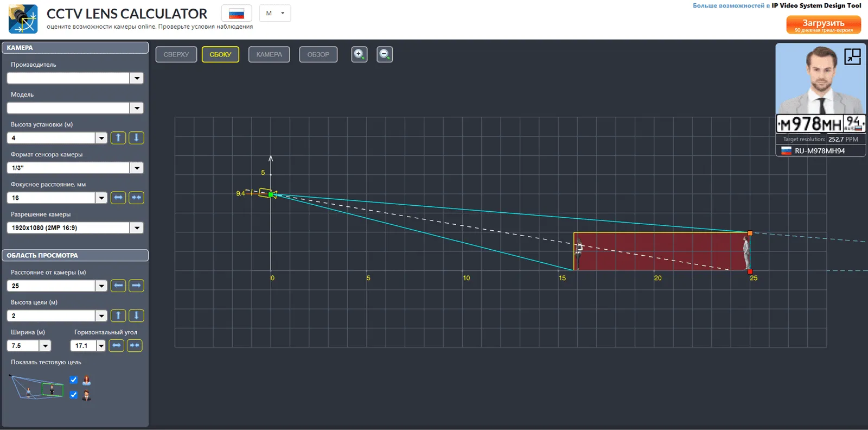Viewport: 868px width, 430px height.
Task: Click the installation height value field 4
Action: [51, 138]
